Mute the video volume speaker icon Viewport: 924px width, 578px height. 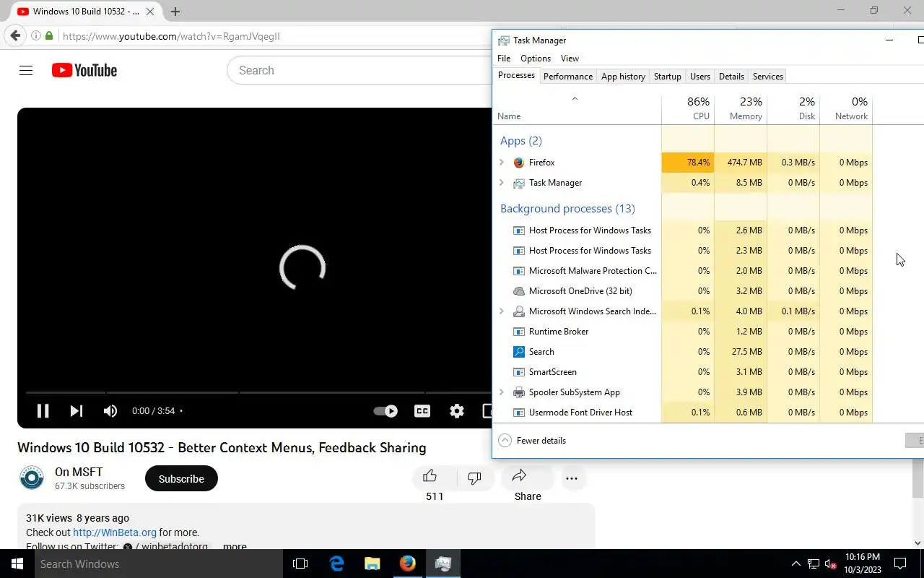(110, 411)
